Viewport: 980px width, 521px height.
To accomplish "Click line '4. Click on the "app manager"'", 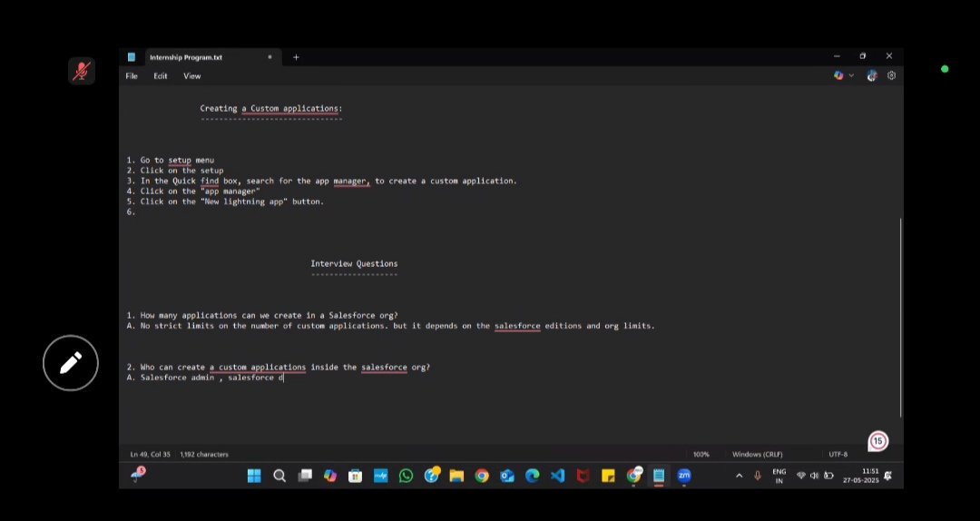I will pos(193,191).
